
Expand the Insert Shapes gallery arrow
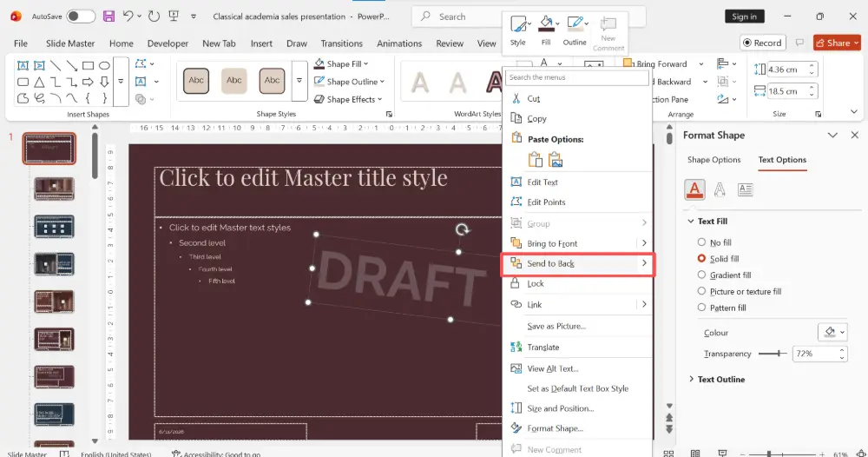click(121, 82)
